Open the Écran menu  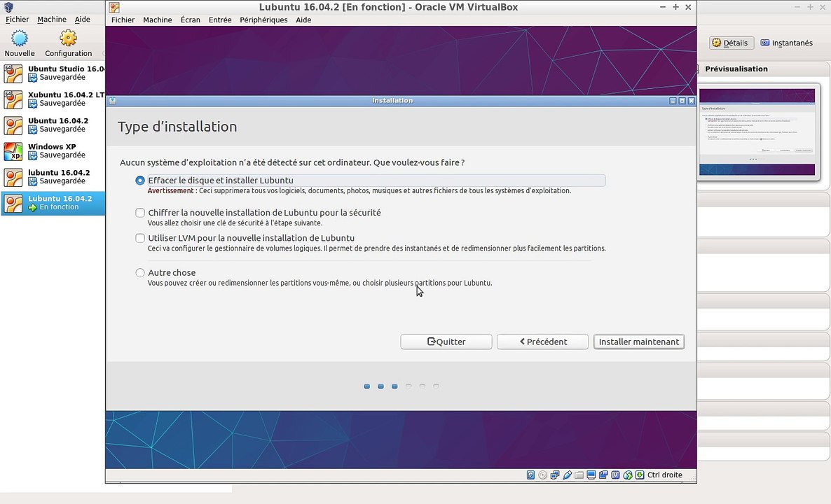[191, 20]
